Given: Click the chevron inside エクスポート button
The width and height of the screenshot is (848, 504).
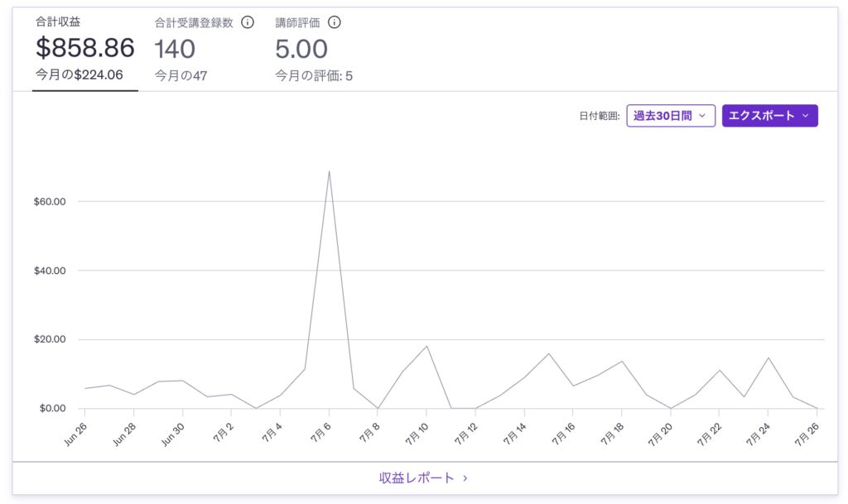Looking at the screenshot, I should tap(805, 116).
